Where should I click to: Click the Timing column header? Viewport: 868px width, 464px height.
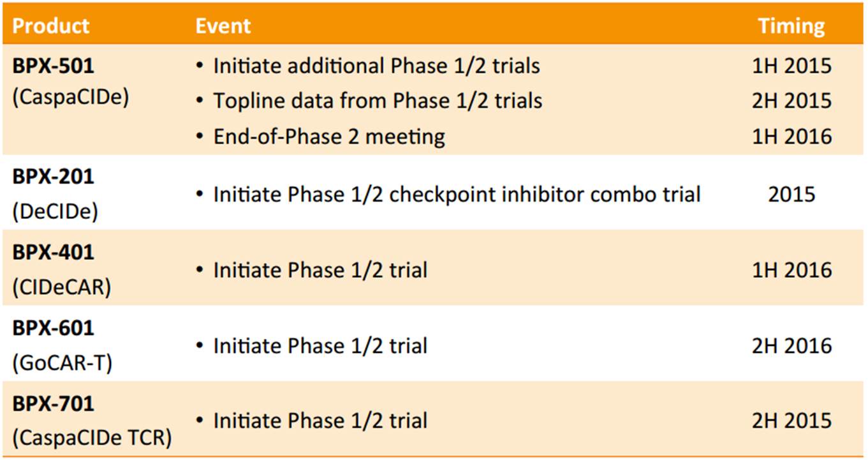[x=791, y=26]
